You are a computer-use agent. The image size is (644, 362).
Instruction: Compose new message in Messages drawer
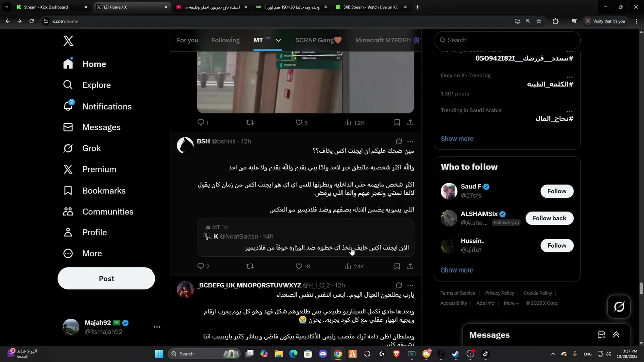[x=601, y=335]
